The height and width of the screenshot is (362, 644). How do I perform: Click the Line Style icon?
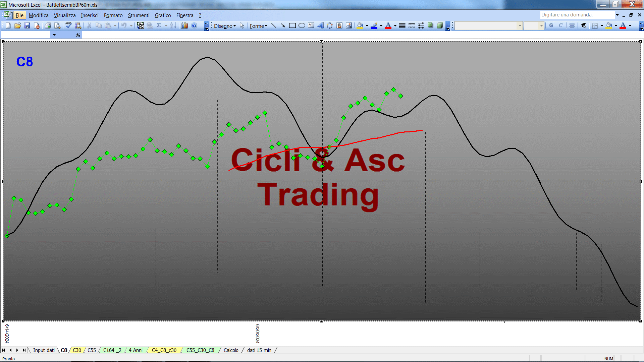[402, 25]
